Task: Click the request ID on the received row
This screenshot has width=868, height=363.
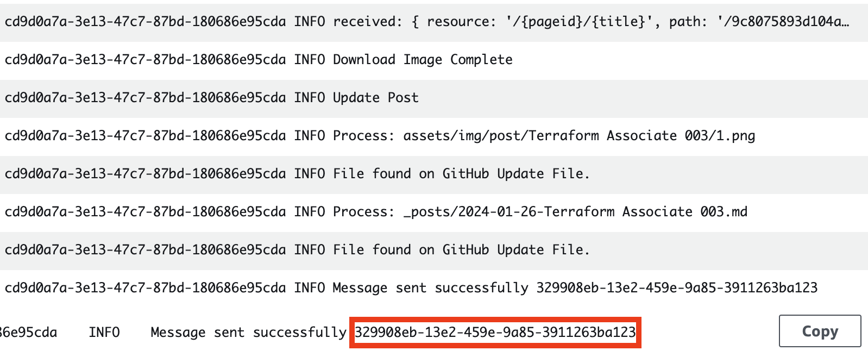Action: 145,22
